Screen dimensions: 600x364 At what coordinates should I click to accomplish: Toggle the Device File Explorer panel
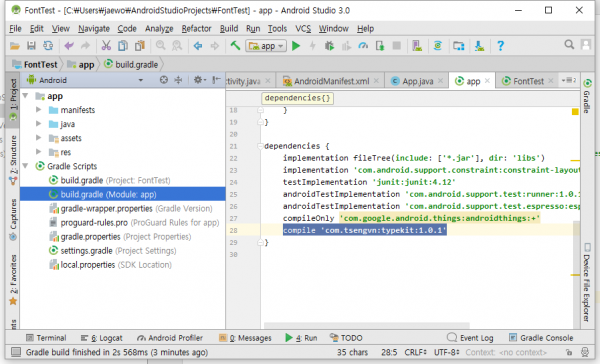[x=587, y=282]
